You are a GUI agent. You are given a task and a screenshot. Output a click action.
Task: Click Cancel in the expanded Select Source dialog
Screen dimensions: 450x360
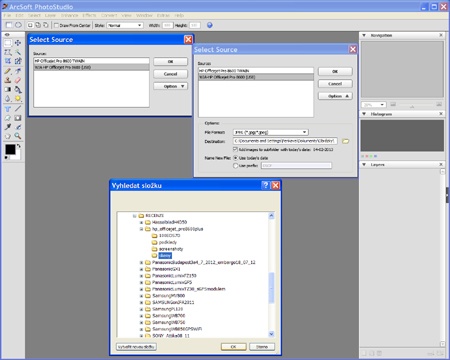tap(335, 84)
